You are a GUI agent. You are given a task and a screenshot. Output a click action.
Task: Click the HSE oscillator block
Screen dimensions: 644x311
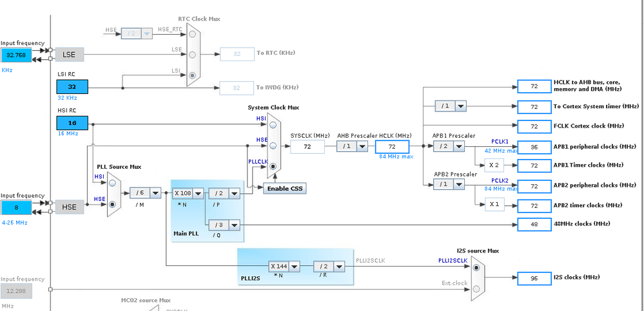coord(69,207)
